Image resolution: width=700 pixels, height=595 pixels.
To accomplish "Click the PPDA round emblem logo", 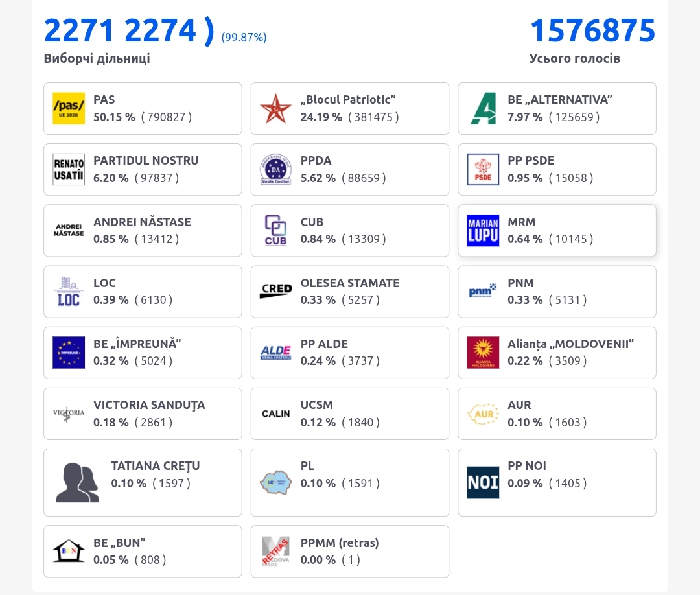I will (x=275, y=169).
